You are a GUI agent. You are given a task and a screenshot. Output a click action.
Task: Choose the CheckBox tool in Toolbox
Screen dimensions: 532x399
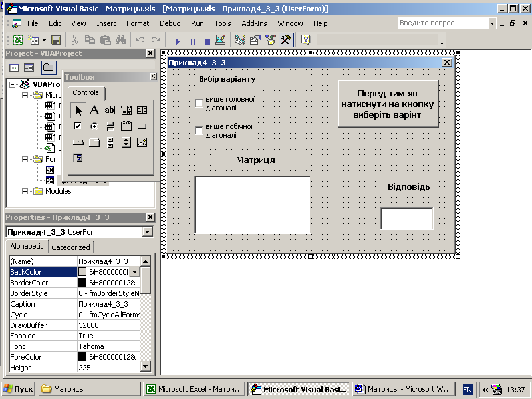click(x=78, y=126)
